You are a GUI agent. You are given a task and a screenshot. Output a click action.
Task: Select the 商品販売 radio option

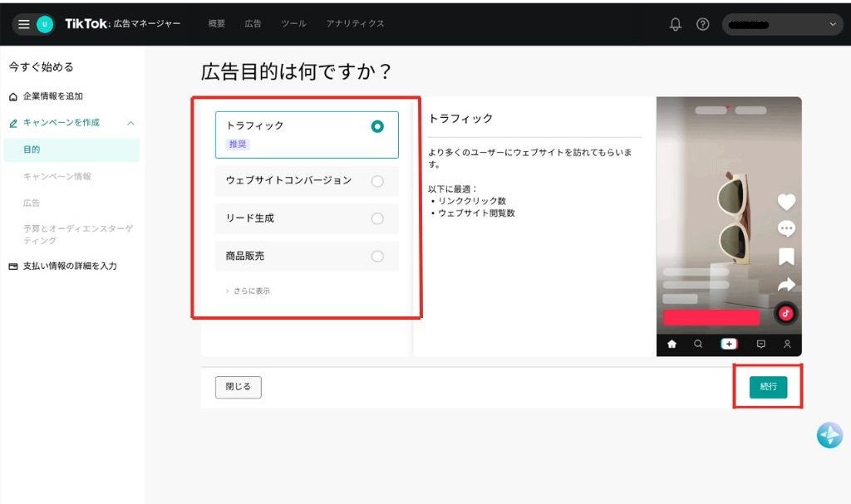pyautogui.click(x=377, y=257)
